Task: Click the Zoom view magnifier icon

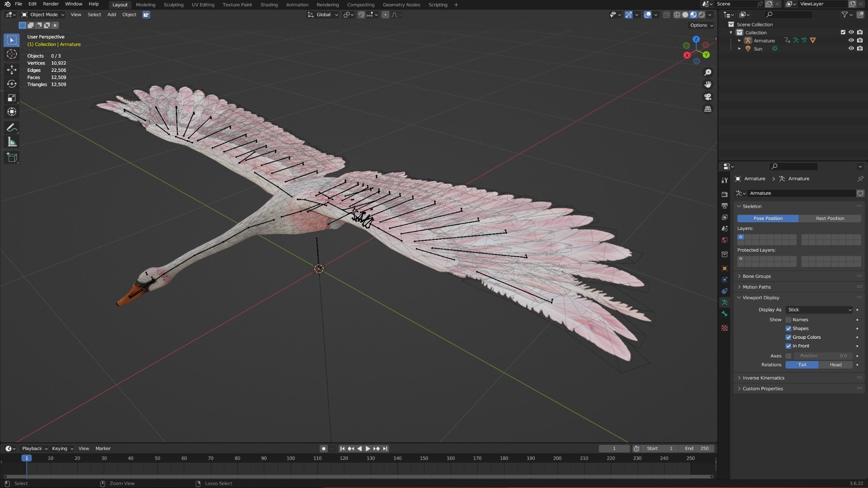Action: click(708, 73)
